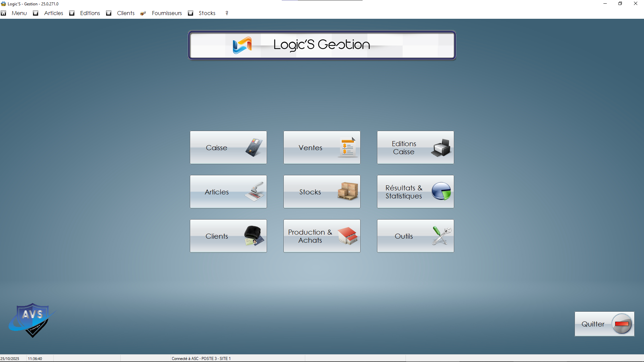This screenshot has height=362, width=644.
Task: Open the Articles menu in menu bar
Action: point(54,13)
